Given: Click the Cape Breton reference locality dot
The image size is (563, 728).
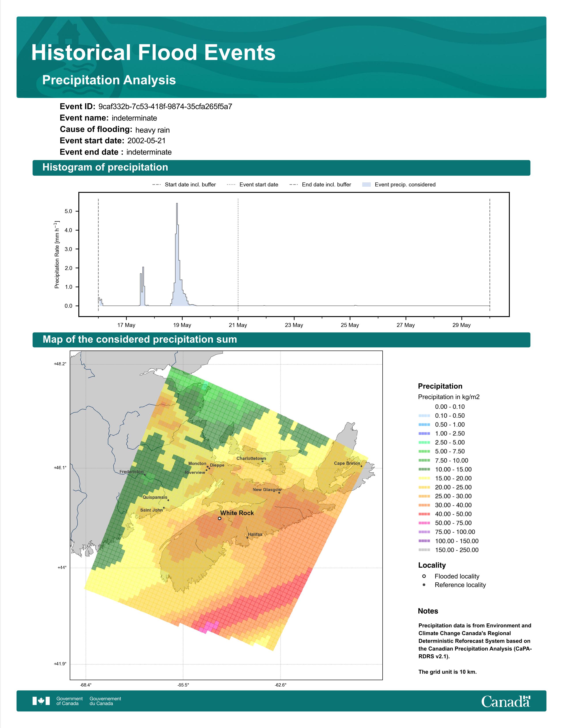Looking at the screenshot, I should (x=361, y=466).
